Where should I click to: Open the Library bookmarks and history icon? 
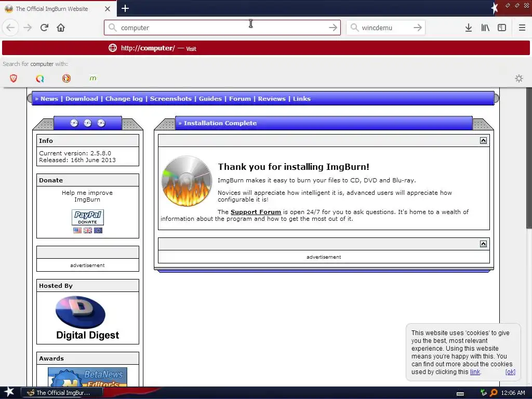485,28
